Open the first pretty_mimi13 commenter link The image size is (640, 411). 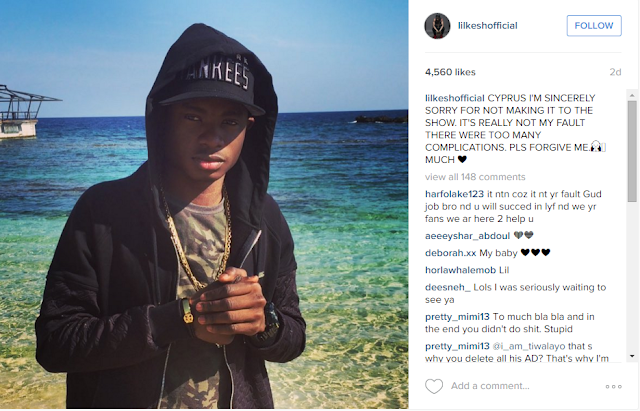pos(457,317)
